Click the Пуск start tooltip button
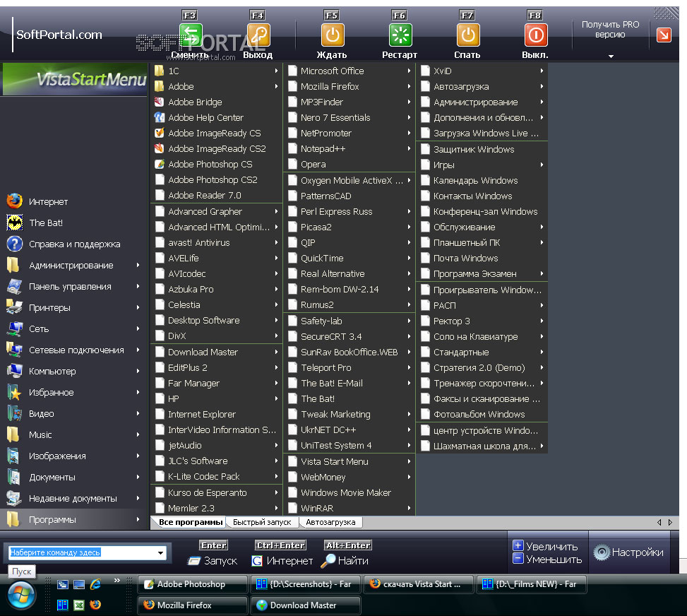 click(x=21, y=571)
